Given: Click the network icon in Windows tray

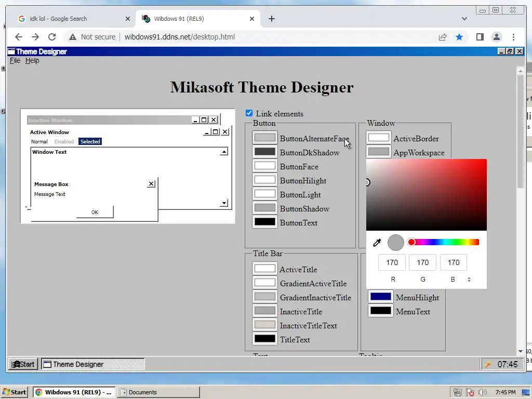Looking at the screenshot, I should [x=457, y=392].
